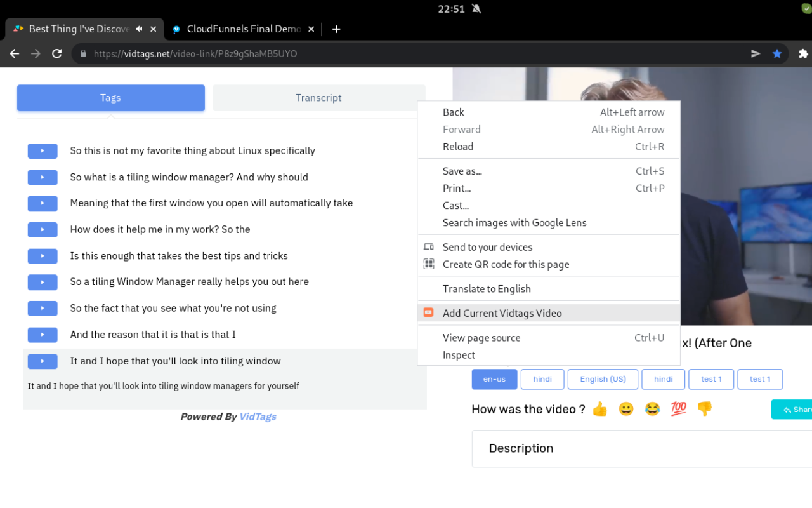Play the clip "So this is not my favorite thing"

point(42,150)
